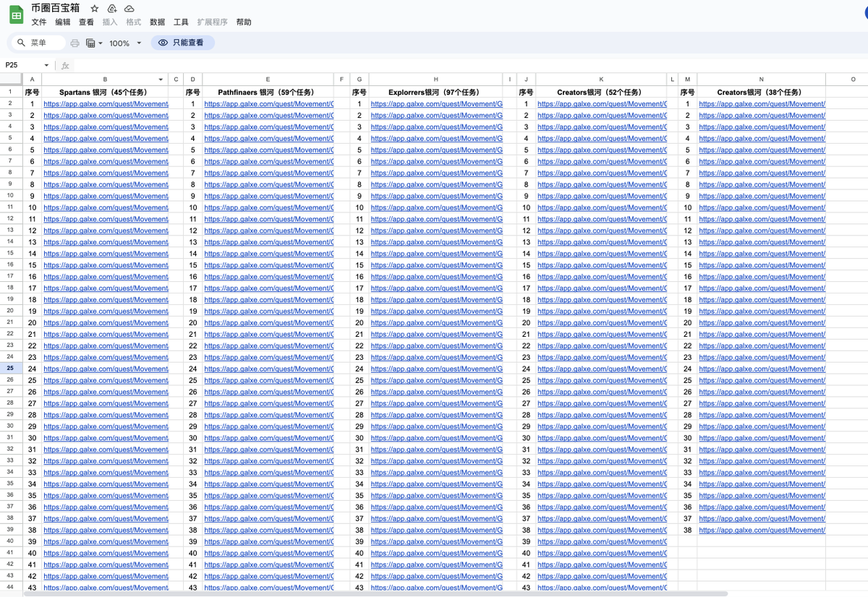Image resolution: width=868 pixels, height=597 pixels.
Task: Select row 1 header
Action: coord(11,92)
